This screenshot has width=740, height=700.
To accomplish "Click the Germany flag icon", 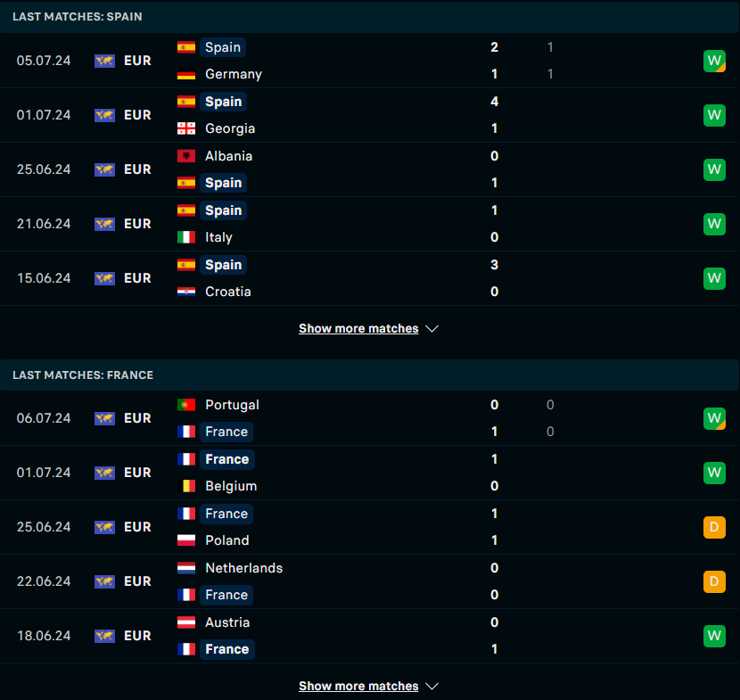I will click(x=186, y=75).
